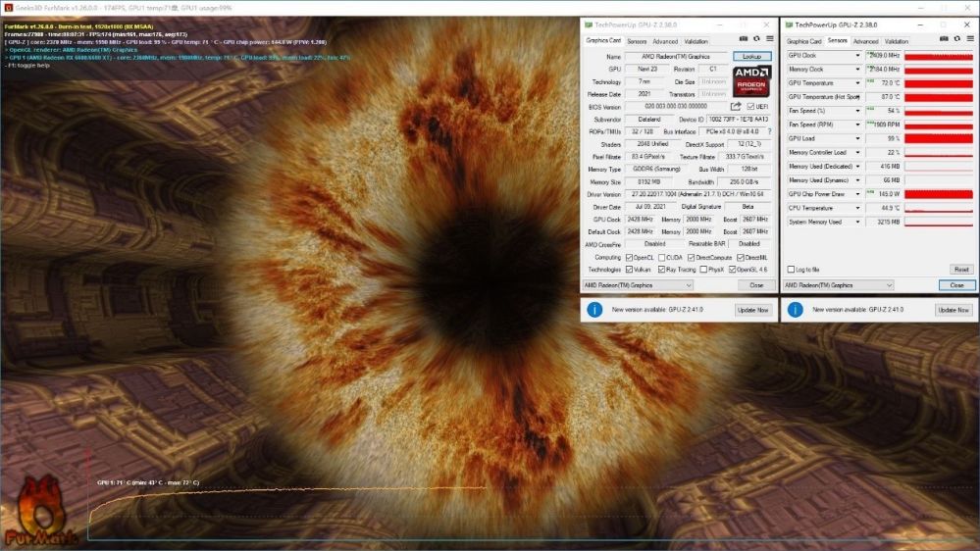The height and width of the screenshot is (551, 980).
Task: Click the GPU Name field
Action: (676, 56)
